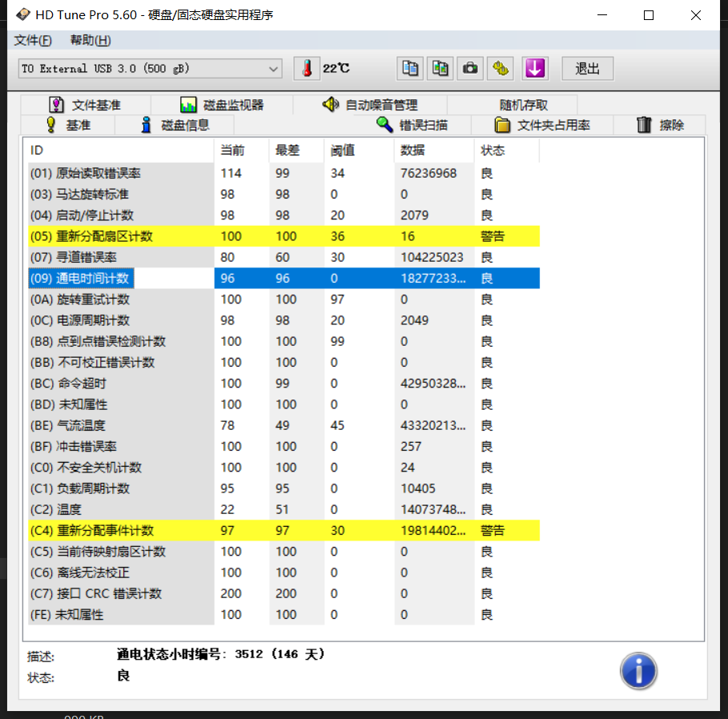This screenshot has width=728, height=719.
Task: Open the 帮助 menu
Action: click(90, 41)
